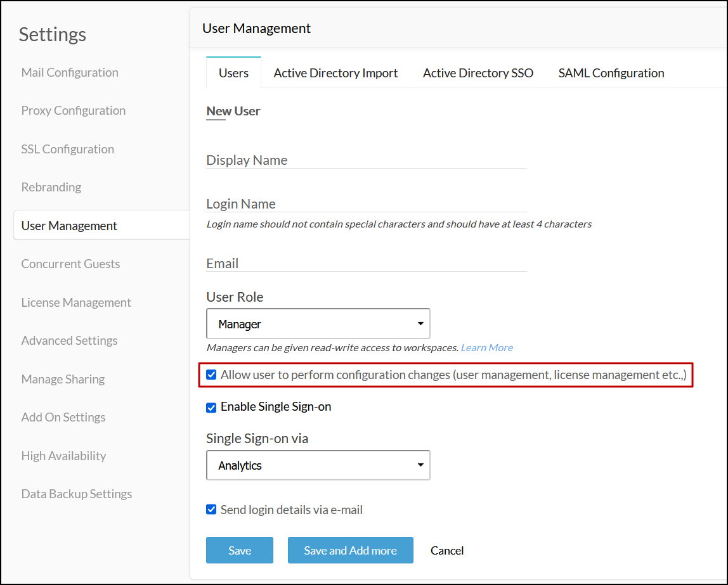Focus the Login Name input field

coord(367,204)
